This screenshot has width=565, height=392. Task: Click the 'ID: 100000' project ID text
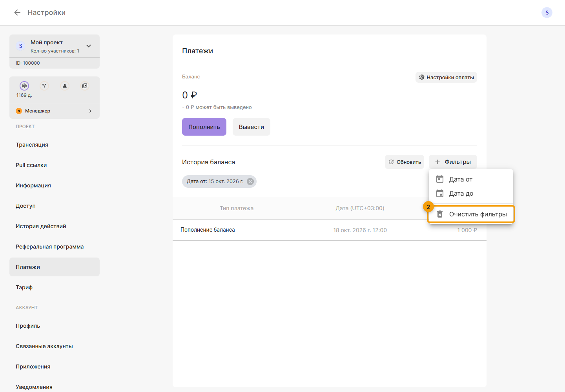coord(28,63)
